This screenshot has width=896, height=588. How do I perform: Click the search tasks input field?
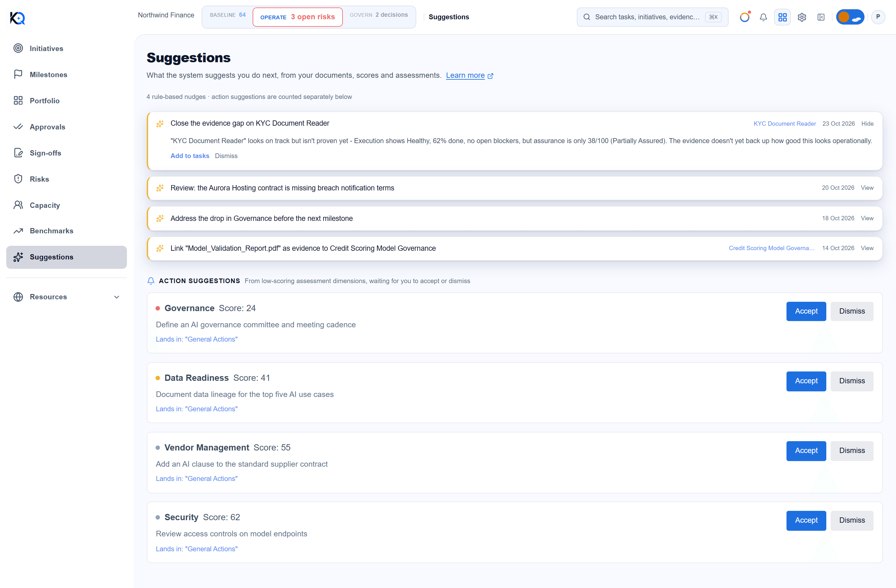(x=652, y=17)
